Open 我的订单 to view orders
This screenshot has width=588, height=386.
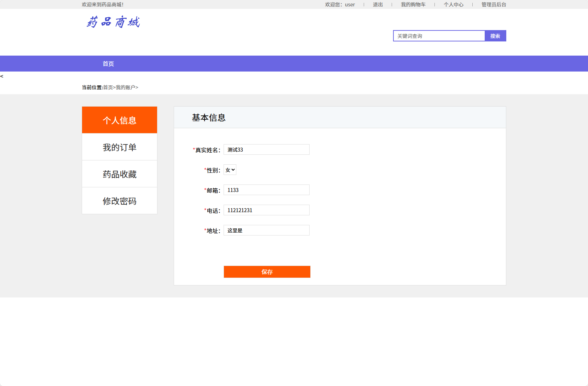coord(119,147)
